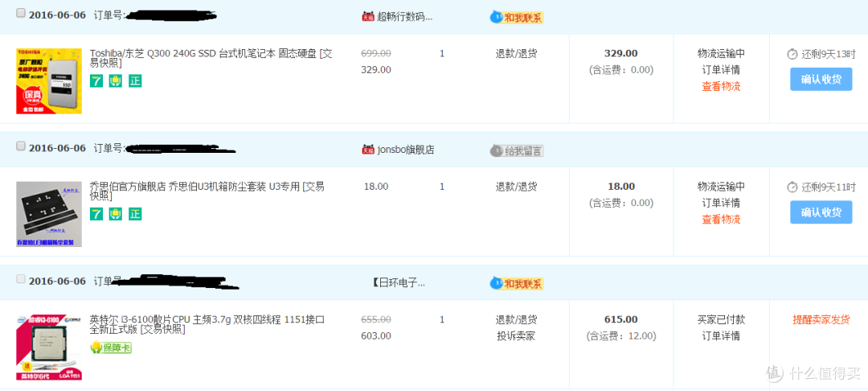Tick the checkbox for the Toshiba SSD order
868x391 pixels.
click(21, 14)
